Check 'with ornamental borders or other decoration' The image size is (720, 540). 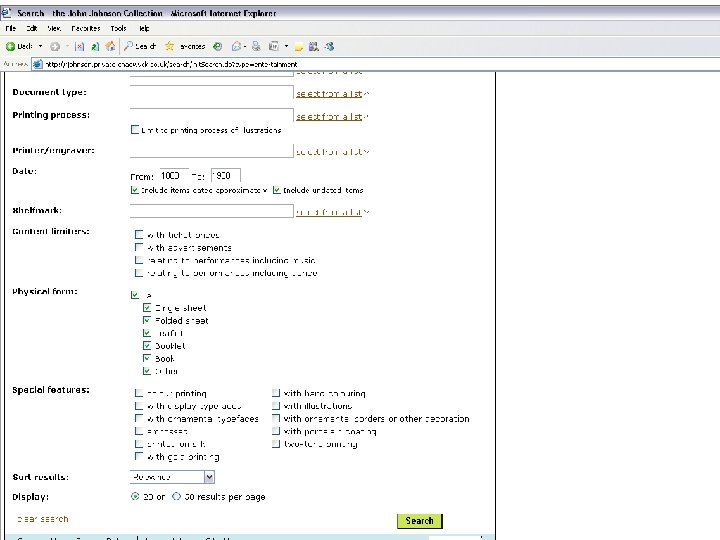click(276, 418)
